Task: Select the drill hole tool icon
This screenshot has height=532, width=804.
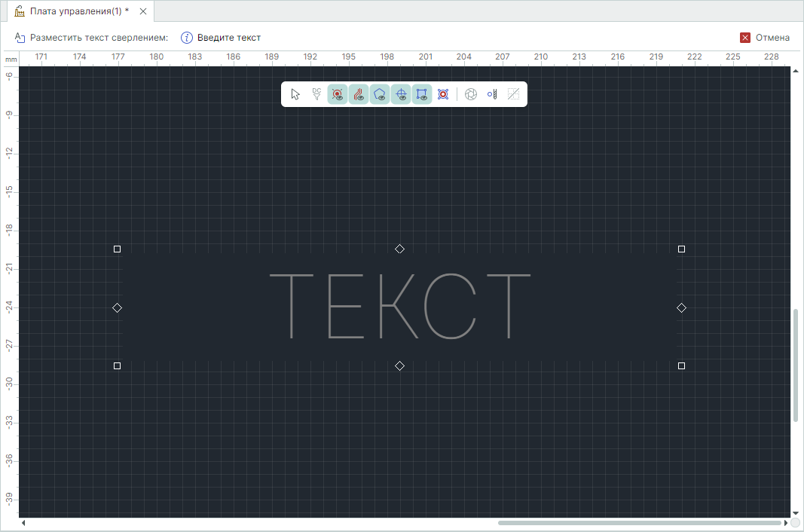Action: 492,94
